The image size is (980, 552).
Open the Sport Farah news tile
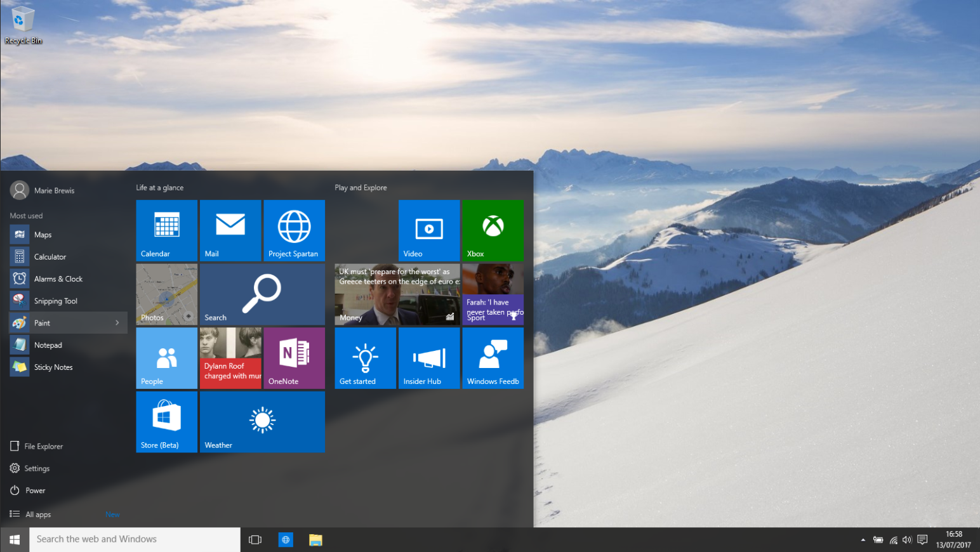pos(493,294)
